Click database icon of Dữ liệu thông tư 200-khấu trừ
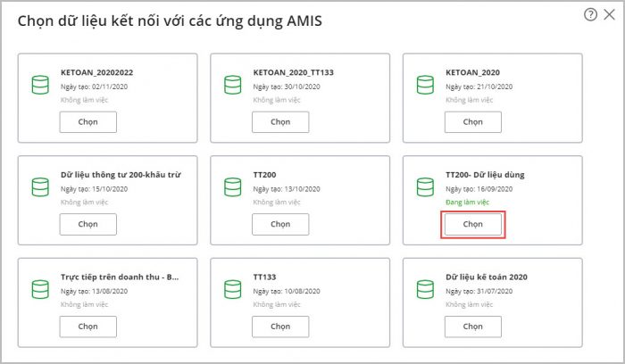625x364 pixels. click(x=40, y=187)
